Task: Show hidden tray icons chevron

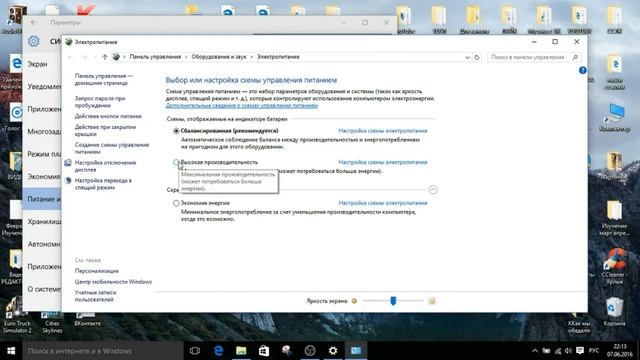Action: click(535, 351)
